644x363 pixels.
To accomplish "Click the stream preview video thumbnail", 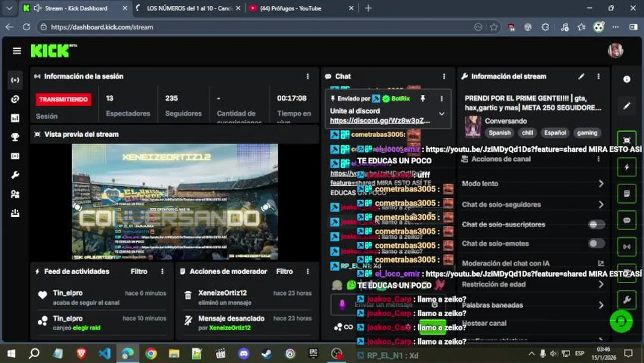I will tap(175, 202).
